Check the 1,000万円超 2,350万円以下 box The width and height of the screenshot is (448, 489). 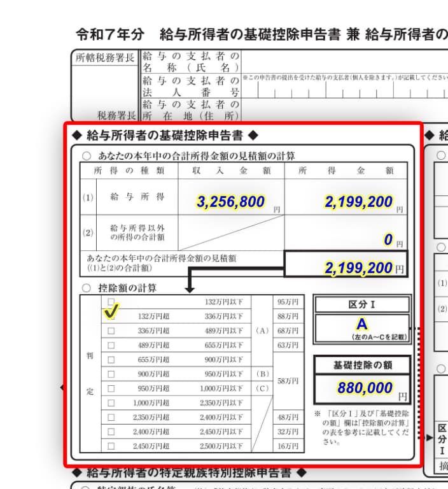[111, 403]
